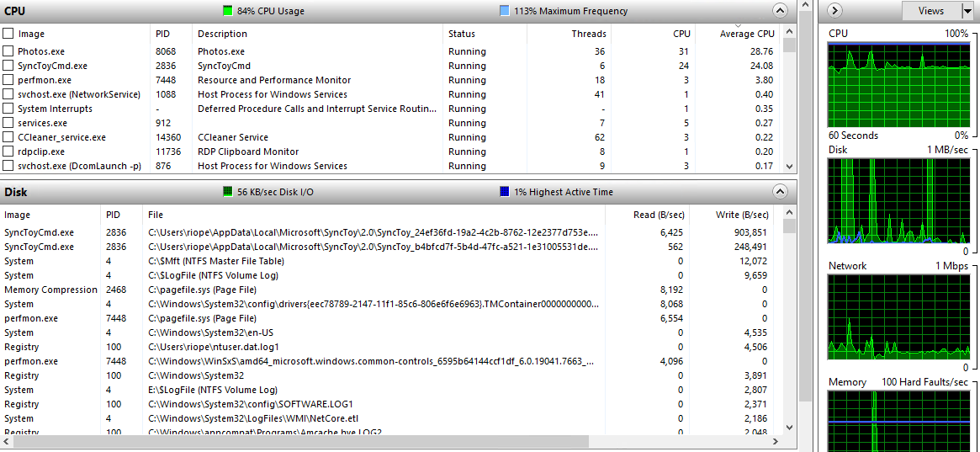The height and width of the screenshot is (452, 980).
Task: Select Photos.exe description cell
Action: pos(221,51)
